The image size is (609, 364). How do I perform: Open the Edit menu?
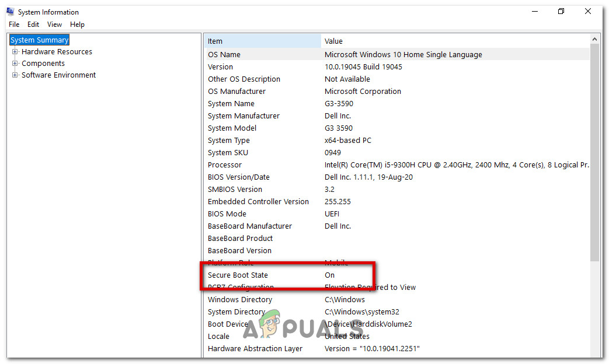coord(33,24)
